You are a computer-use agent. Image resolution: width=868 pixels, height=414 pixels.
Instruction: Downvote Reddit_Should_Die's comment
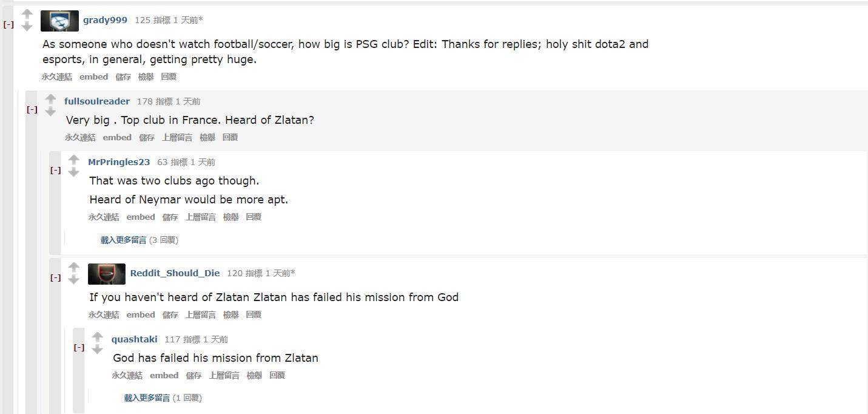(73, 279)
